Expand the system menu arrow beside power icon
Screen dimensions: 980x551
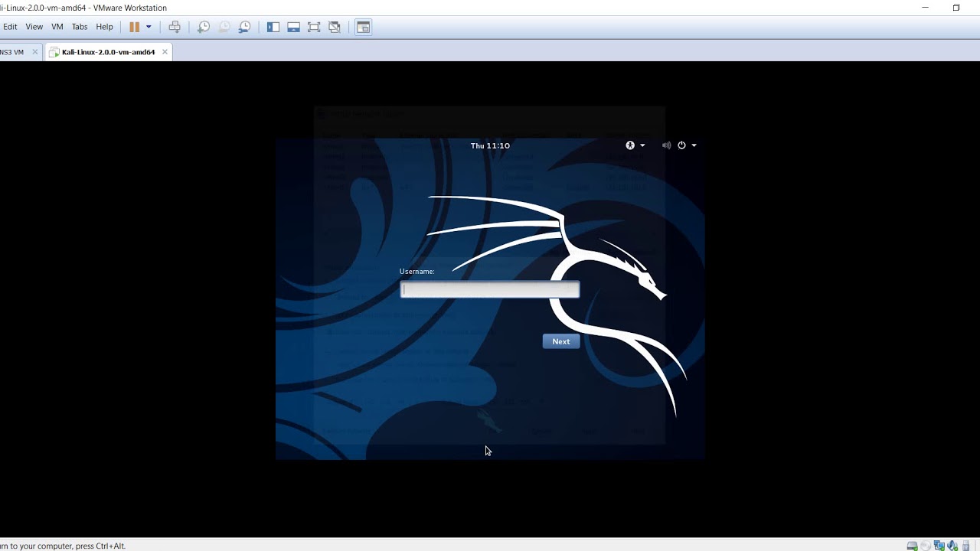(x=694, y=145)
